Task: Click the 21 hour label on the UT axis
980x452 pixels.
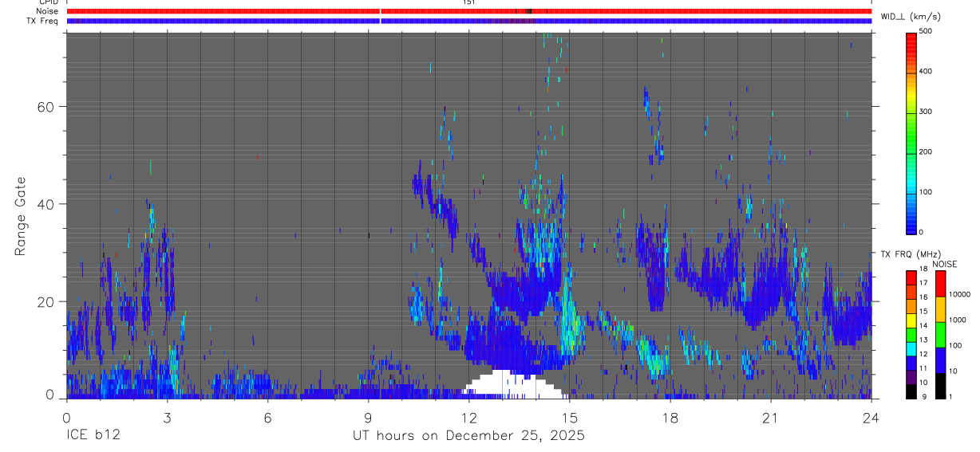Action: click(770, 417)
